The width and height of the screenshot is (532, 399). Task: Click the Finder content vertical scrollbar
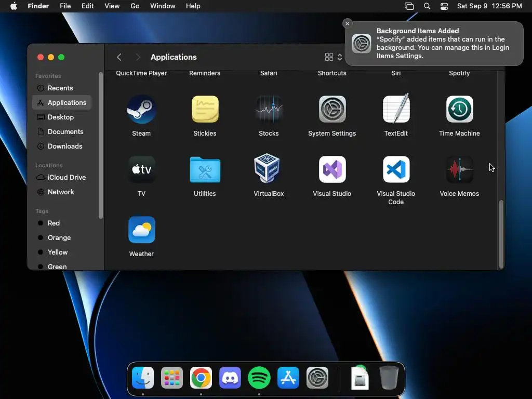501,234
